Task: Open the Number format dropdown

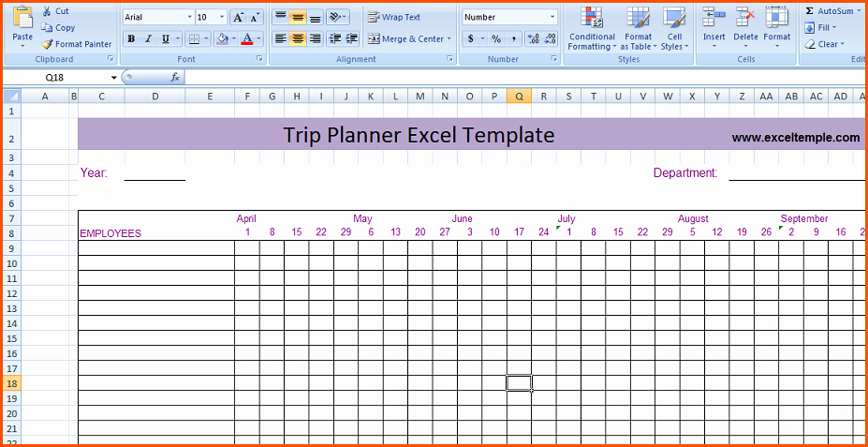Action: coord(552,17)
